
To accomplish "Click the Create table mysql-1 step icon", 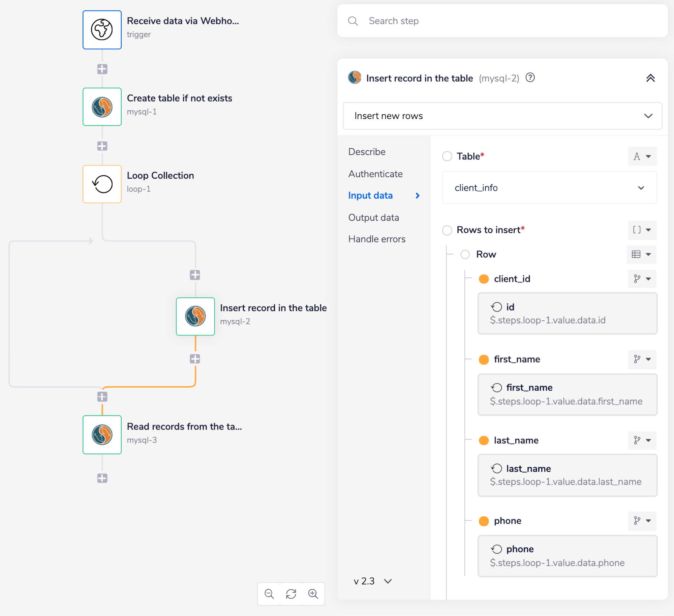I will (x=102, y=107).
